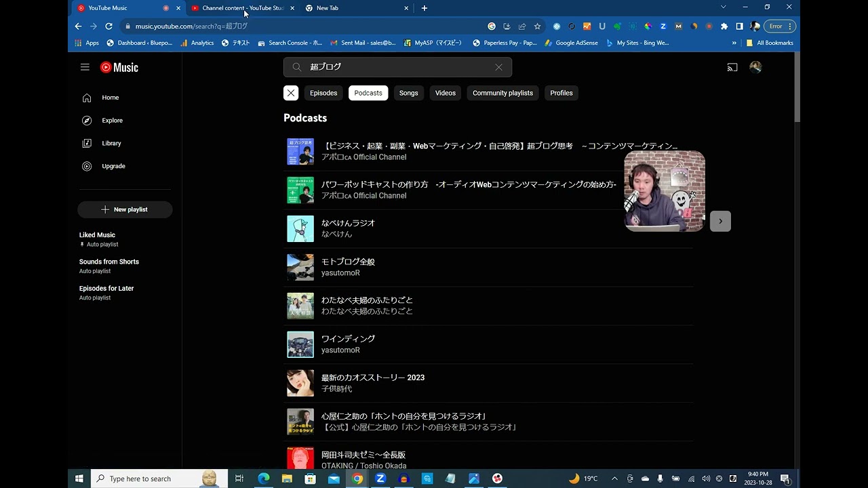Click the search magnifier icon

[296, 67]
